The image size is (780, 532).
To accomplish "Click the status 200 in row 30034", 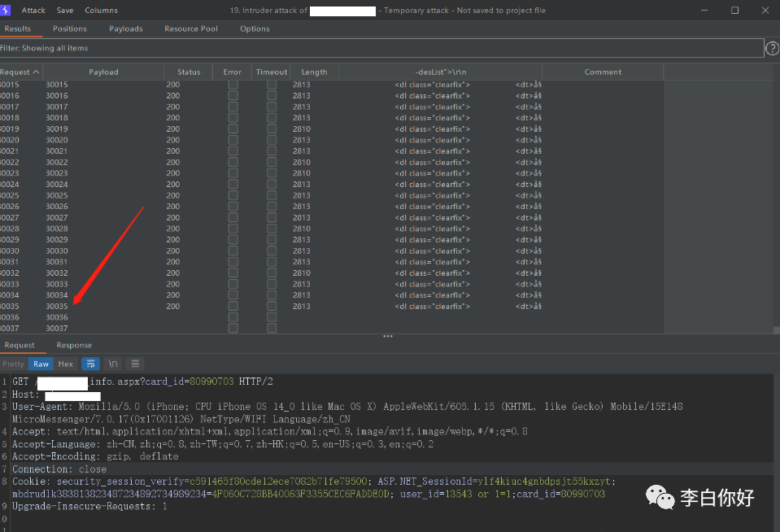I will (x=173, y=295).
